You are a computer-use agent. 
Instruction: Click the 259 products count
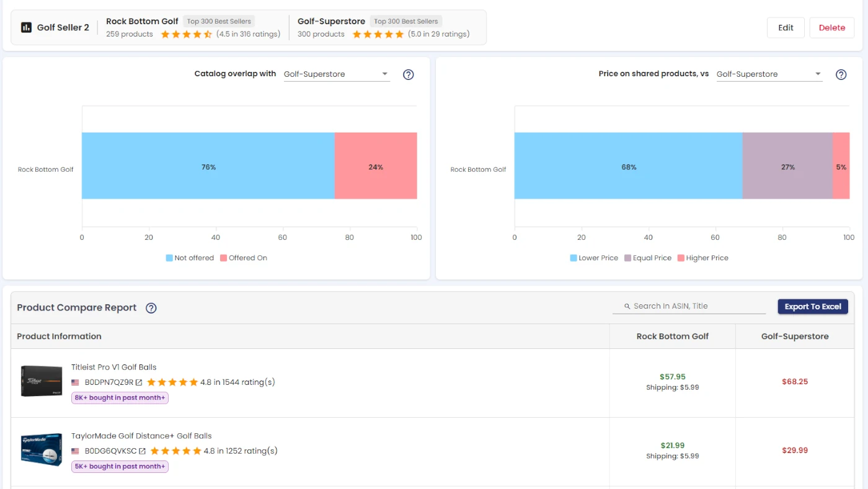tap(130, 34)
